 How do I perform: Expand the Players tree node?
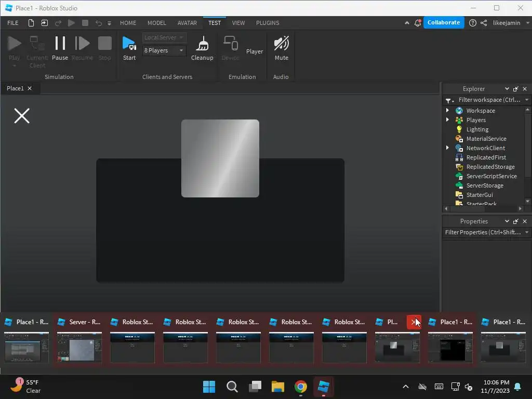(447, 119)
